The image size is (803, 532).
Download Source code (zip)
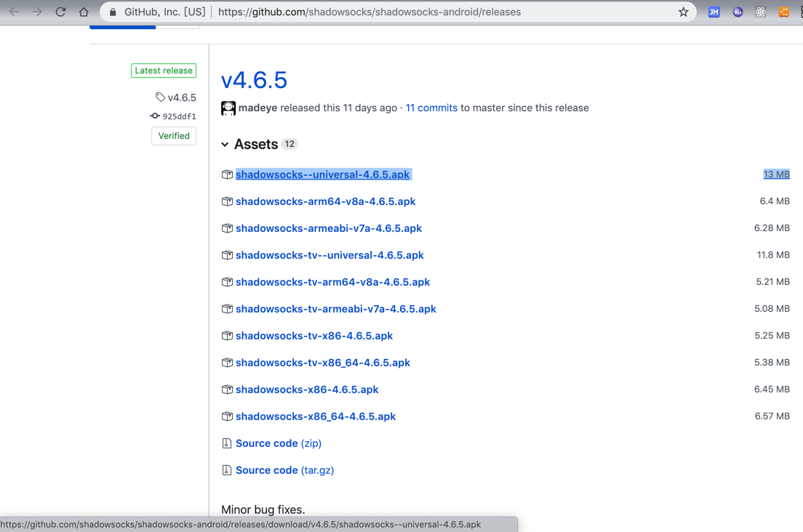279,443
